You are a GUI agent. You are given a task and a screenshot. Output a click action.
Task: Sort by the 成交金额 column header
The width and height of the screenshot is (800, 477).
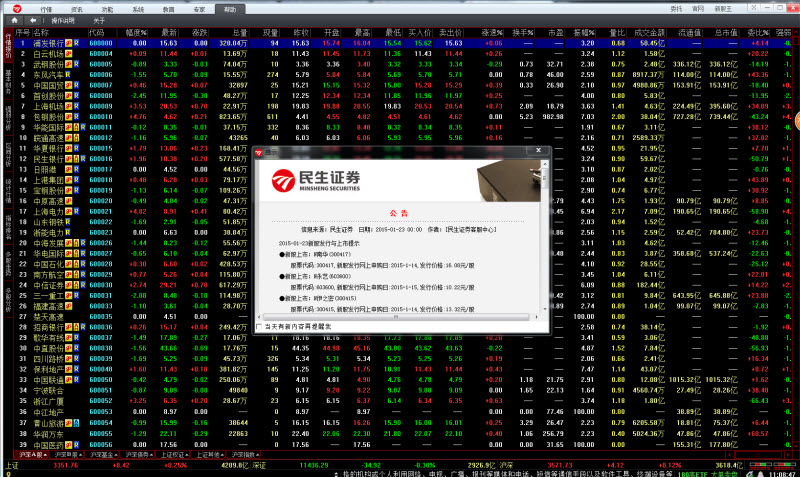tap(649, 33)
